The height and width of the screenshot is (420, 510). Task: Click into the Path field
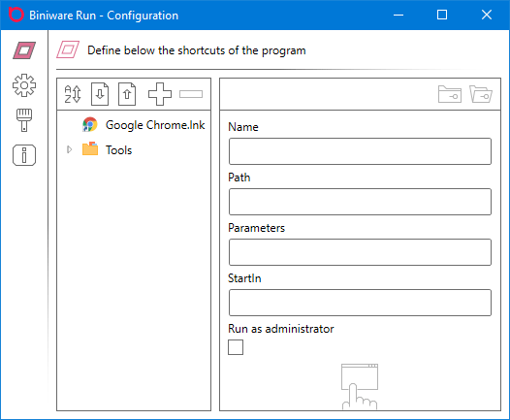(x=360, y=202)
